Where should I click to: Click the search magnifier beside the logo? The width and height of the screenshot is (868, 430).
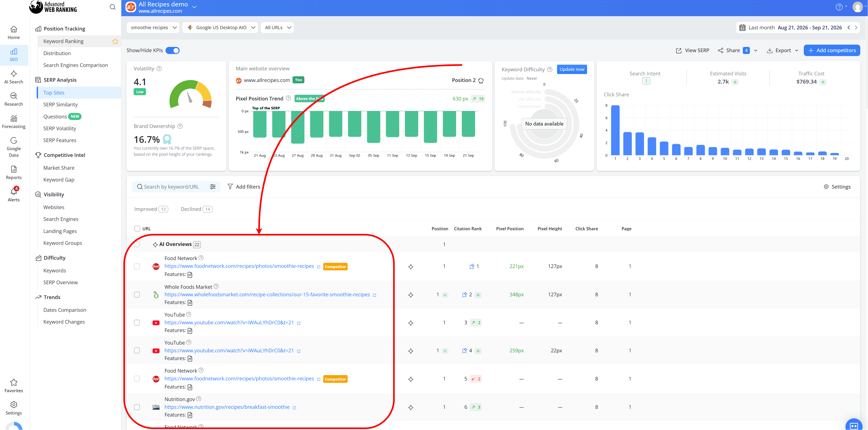click(112, 7)
